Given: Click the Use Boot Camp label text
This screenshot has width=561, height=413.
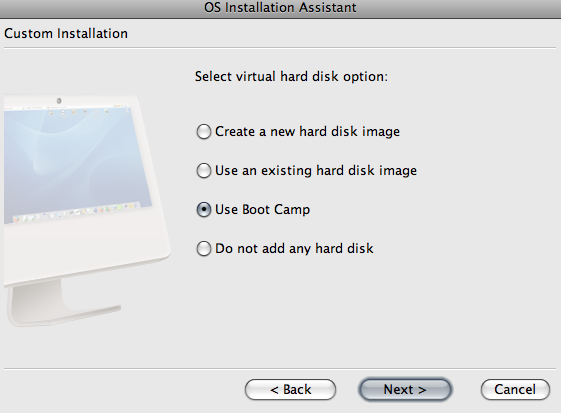Looking at the screenshot, I should click(x=262, y=210).
